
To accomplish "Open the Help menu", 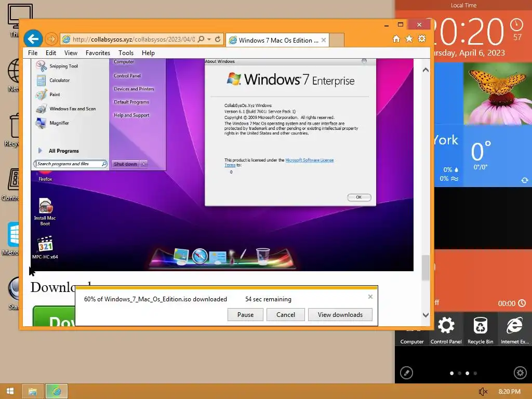I will tap(148, 53).
